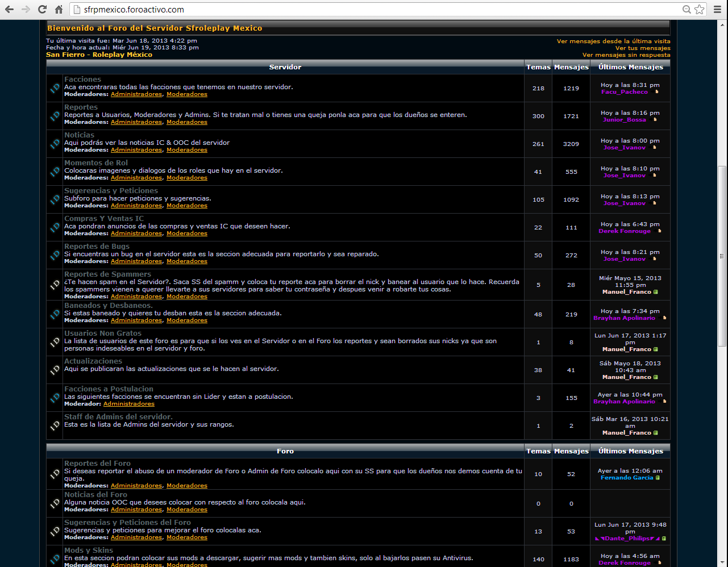Click the page vertical scrollbar thumb
The height and width of the screenshot is (567, 728).
coord(722,256)
